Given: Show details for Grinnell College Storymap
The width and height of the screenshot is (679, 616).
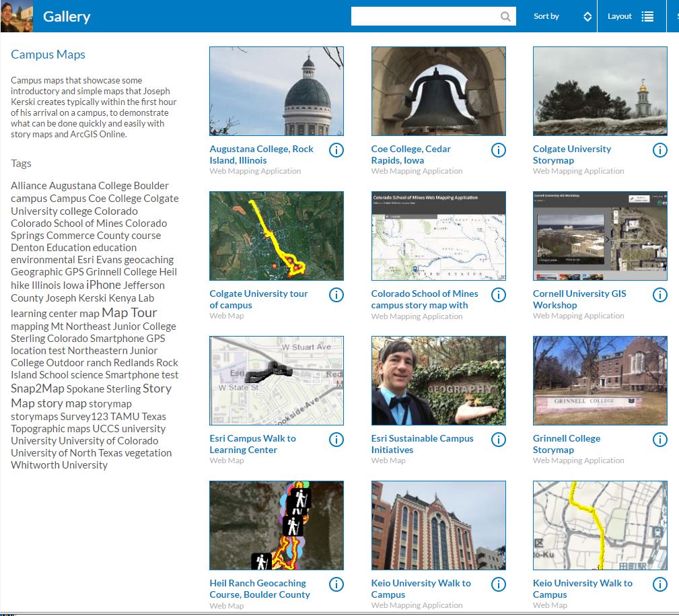Looking at the screenshot, I should [x=660, y=440].
